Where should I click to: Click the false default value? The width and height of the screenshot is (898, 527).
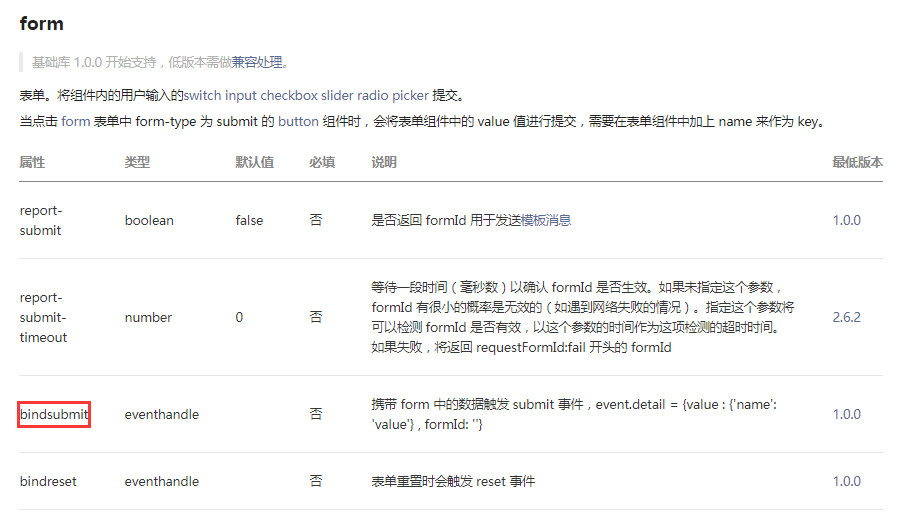(249, 220)
